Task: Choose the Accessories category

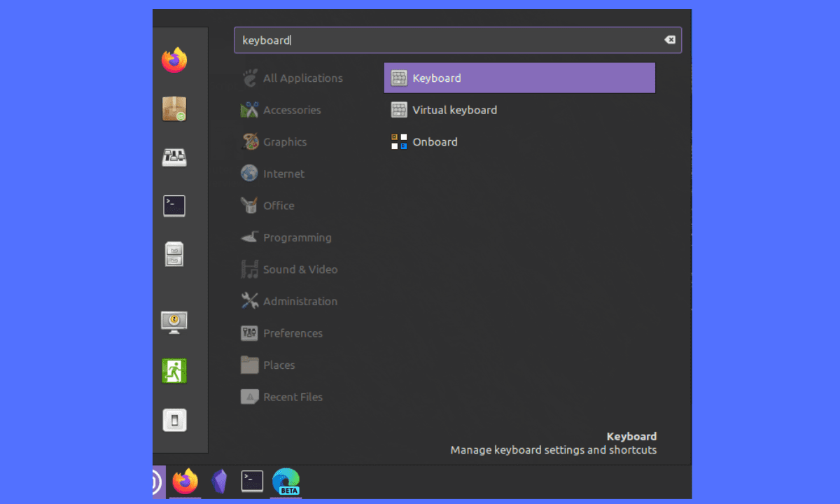Action: 291,110
